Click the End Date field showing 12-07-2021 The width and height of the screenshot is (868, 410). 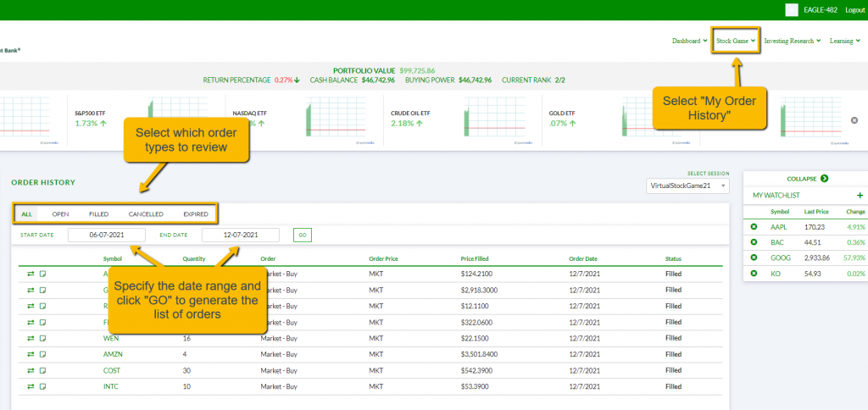pyautogui.click(x=241, y=235)
